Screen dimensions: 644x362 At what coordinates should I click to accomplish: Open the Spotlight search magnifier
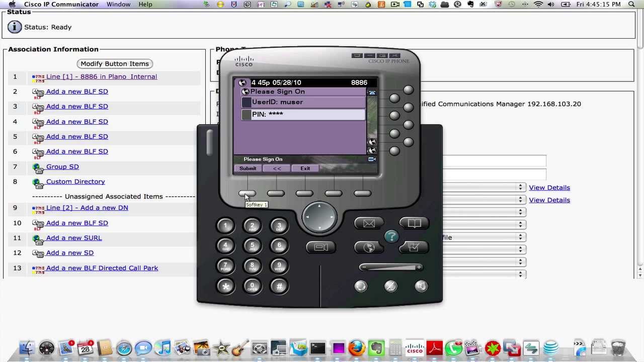pos(631,5)
